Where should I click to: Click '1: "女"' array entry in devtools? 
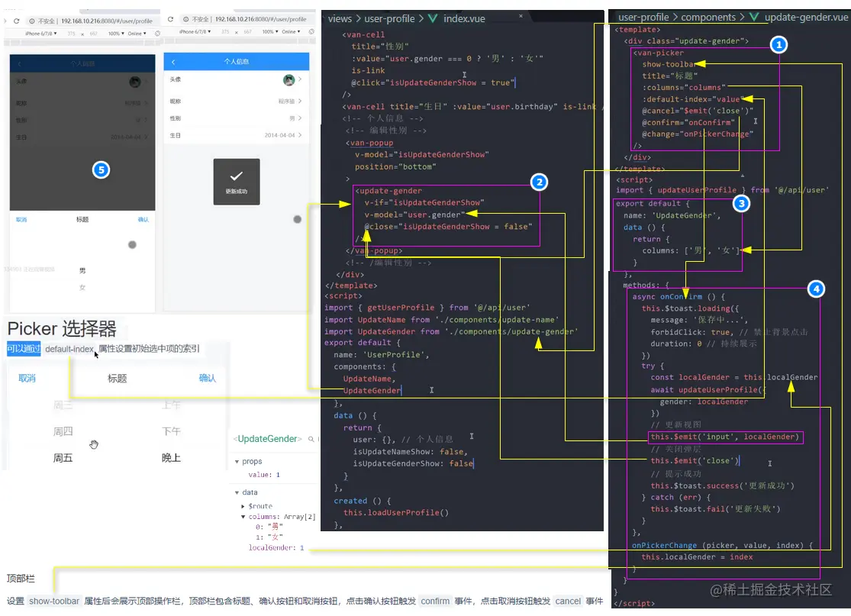269,537
